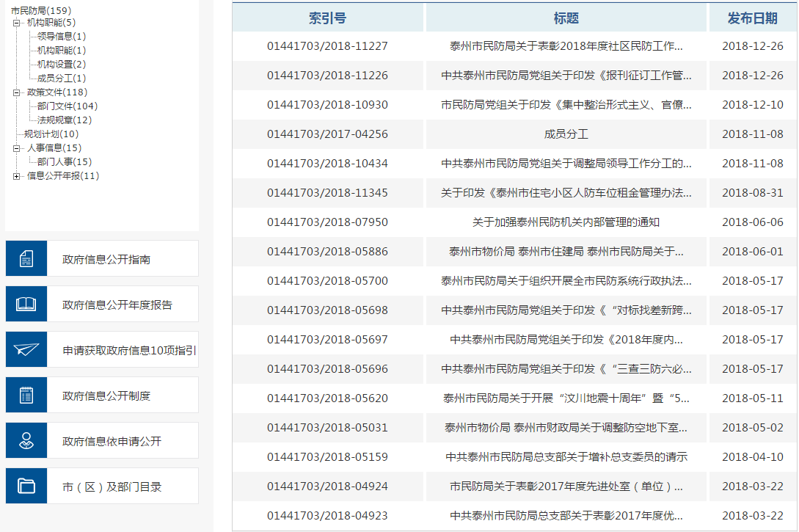The image size is (799, 532).
Task: Click index number 01441703/2018-11226
Action: click(x=328, y=76)
